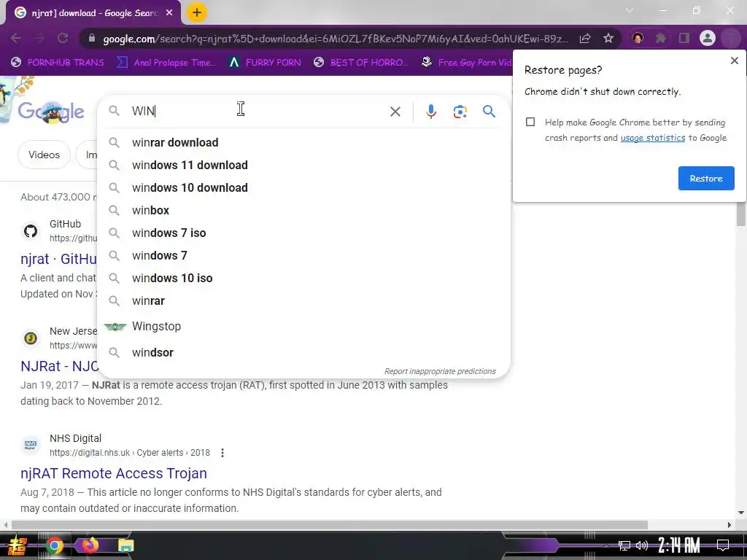
Task: Click the 2:14 AM taskbar clock
Action: pos(678,545)
